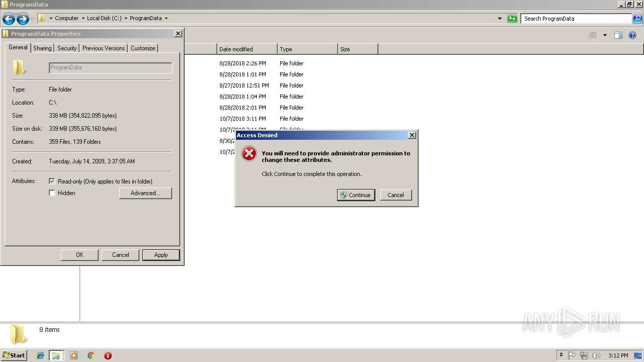Click the folder icon in the address bar
The height and width of the screenshot is (362, 644).
coord(42,18)
